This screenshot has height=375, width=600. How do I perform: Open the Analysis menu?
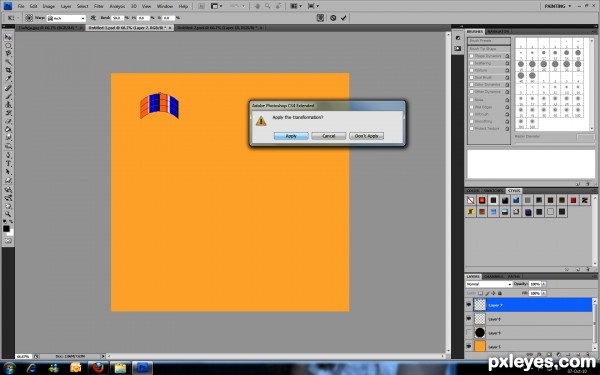117,6
